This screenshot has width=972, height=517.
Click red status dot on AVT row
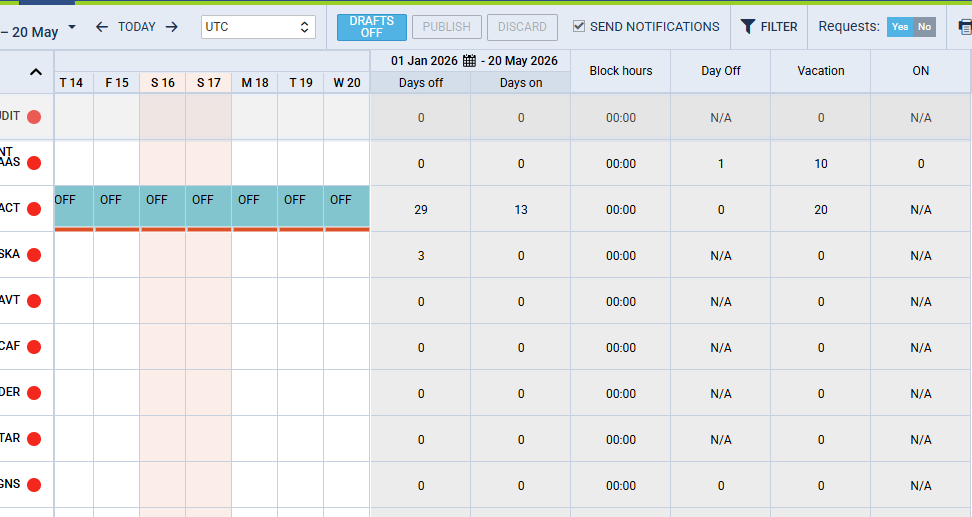point(34,301)
